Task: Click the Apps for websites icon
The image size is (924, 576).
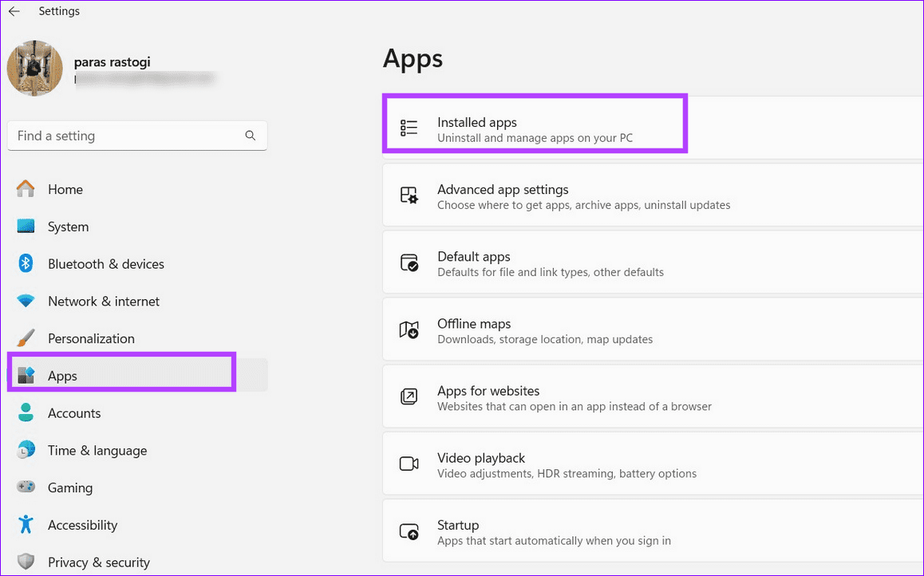Action: [409, 396]
